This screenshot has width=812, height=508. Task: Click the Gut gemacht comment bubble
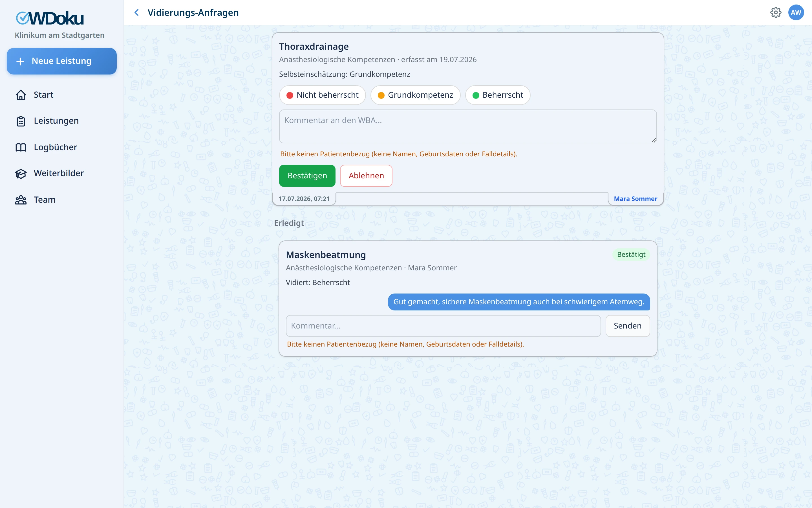coord(519,302)
